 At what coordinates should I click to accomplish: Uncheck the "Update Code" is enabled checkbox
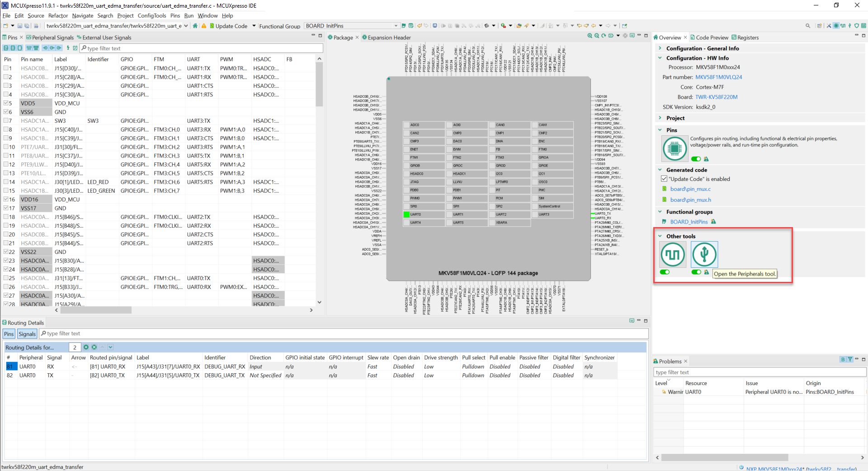point(664,179)
